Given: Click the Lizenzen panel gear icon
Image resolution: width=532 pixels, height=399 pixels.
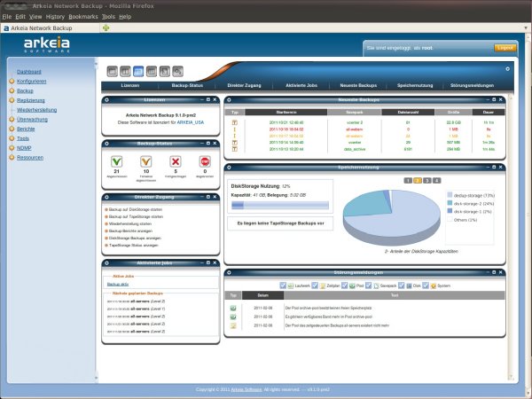Looking at the screenshot, I should 107,99.
